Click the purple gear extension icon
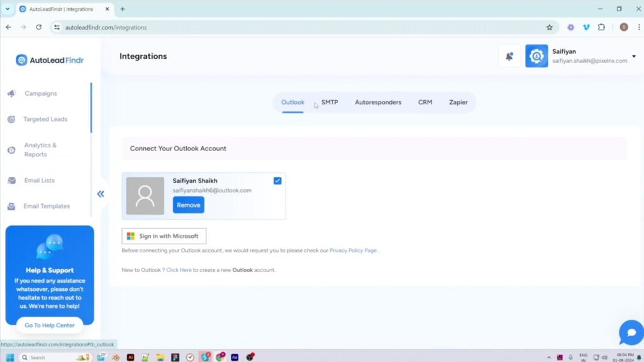 570,27
